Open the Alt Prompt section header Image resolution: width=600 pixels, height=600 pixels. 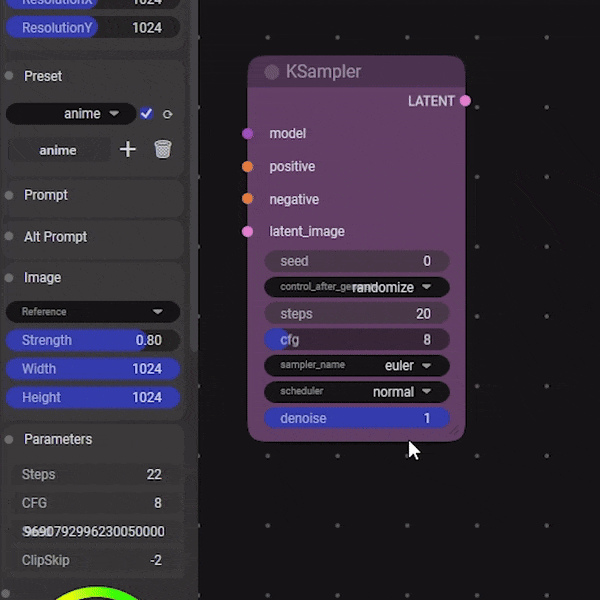[55, 237]
